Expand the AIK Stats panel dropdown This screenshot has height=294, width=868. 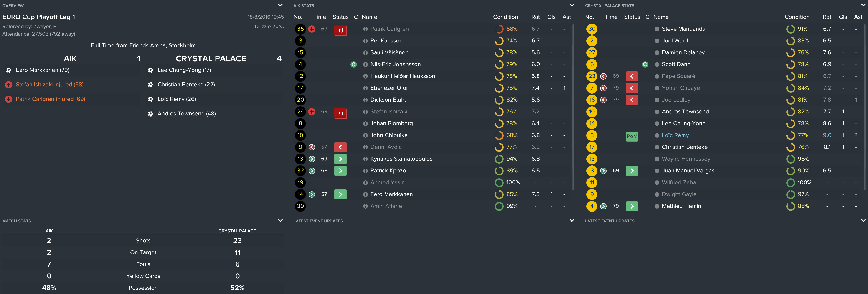571,5
